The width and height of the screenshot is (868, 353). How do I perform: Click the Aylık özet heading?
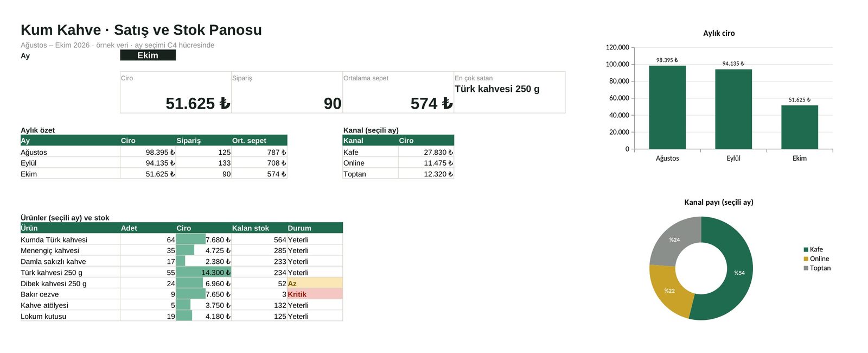[x=38, y=130]
